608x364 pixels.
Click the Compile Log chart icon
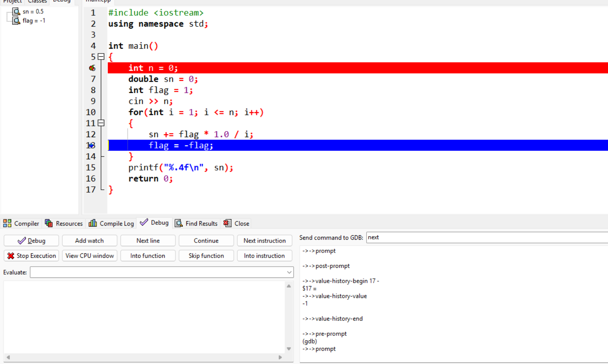(x=93, y=223)
